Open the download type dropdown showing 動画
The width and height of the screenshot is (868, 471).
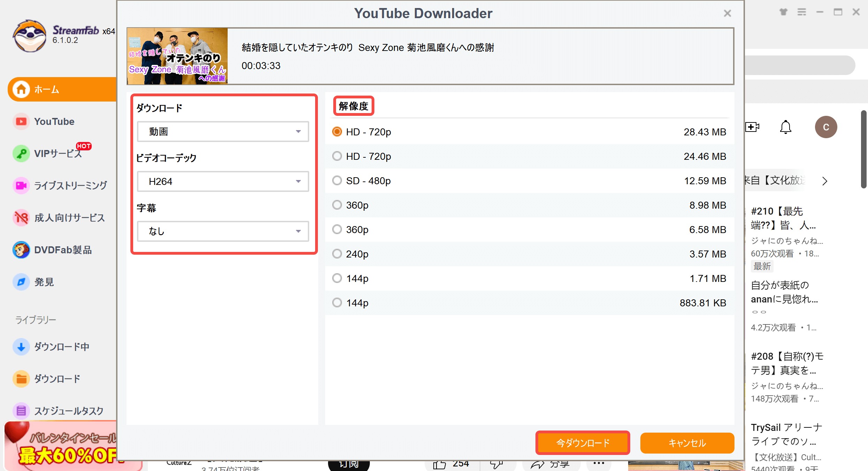point(223,132)
